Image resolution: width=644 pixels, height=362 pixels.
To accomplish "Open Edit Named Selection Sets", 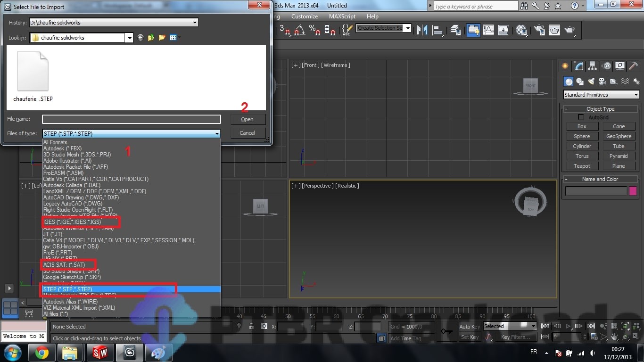I will [347, 30].
